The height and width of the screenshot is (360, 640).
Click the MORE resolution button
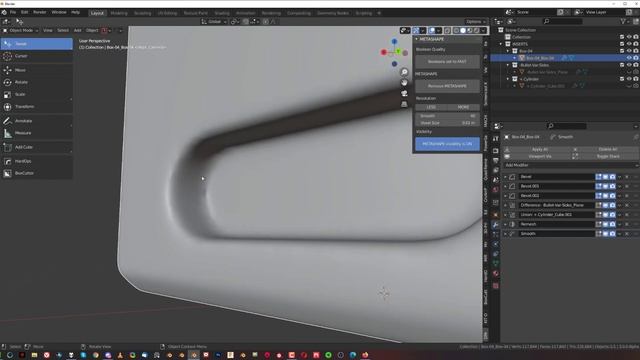(463, 107)
